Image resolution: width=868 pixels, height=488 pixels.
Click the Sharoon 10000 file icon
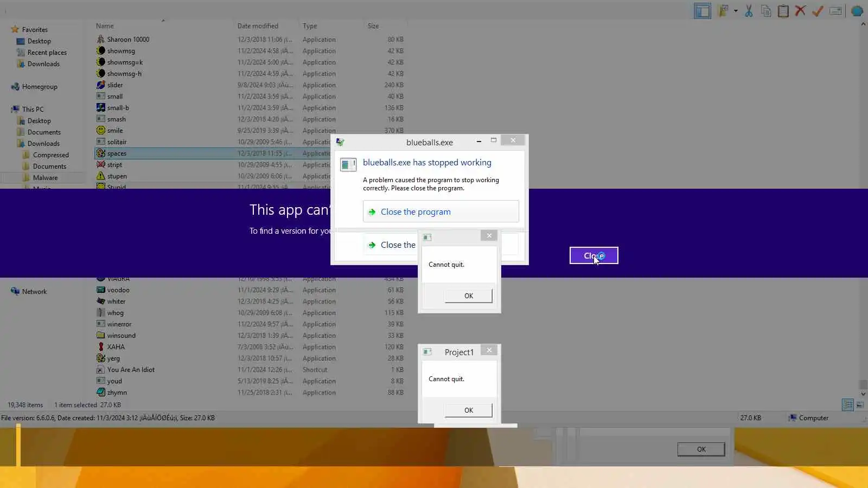[101, 40]
